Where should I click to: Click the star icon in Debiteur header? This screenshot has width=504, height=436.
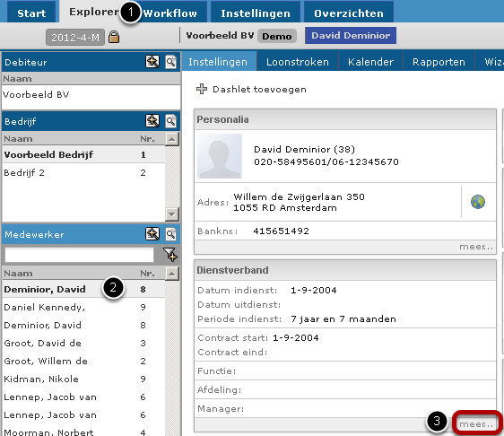pyautogui.click(x=152, y=61)
